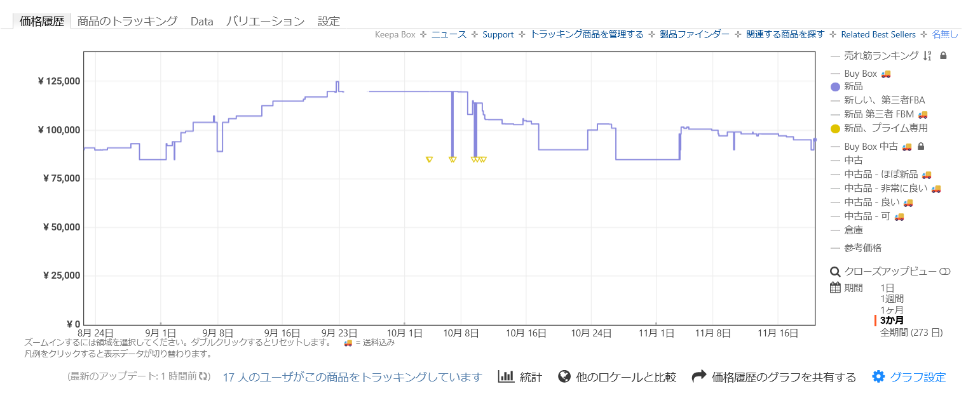
Task: Switch to the 商品のトラッキング tab
Action: point(127,21)
